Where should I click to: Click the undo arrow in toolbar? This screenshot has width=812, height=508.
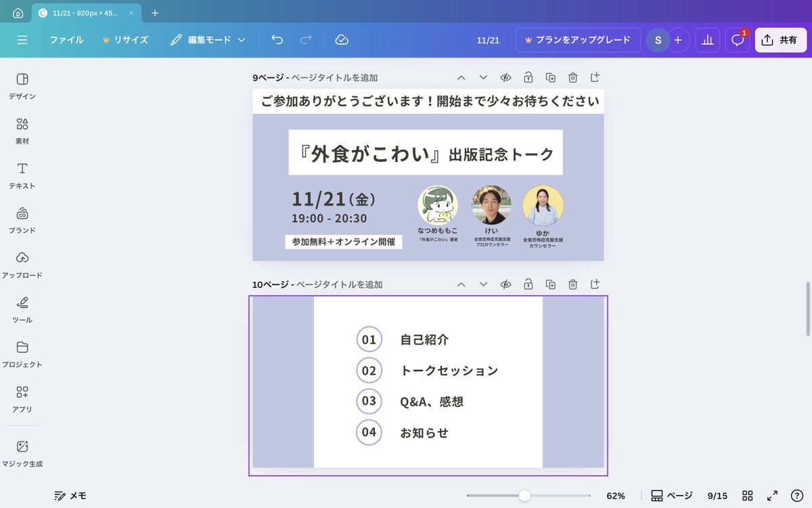pyautogui.click(x=277, y=40)
